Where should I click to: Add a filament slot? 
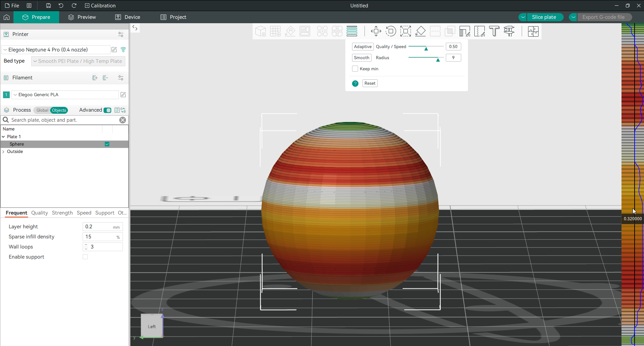95,78
